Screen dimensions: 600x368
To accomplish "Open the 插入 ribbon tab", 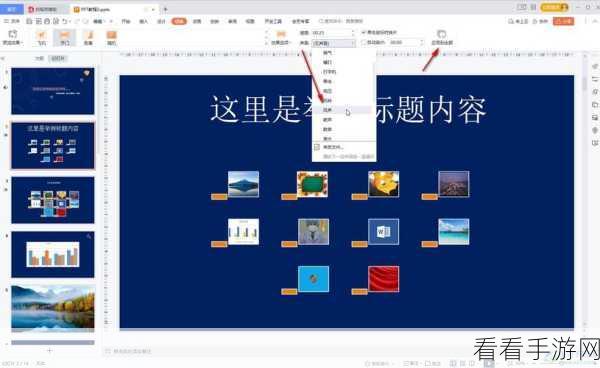I will click(x=143, y=21).
